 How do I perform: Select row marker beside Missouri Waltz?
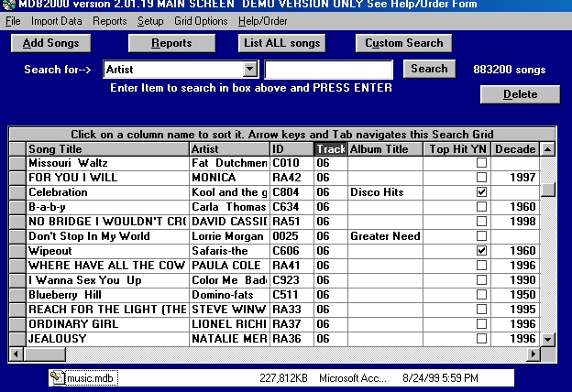coord(16,163)
